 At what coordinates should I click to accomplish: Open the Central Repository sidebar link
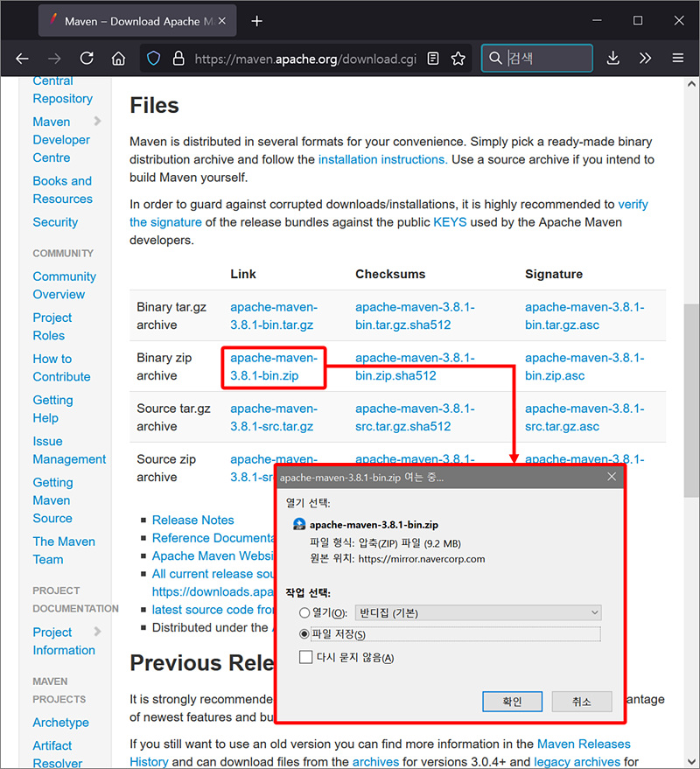[62, 90]
